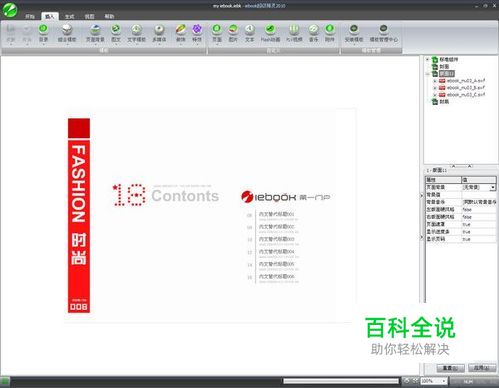Click the green icon at status bar left
The width and height of the screenshot is (499, 388).
click(x=5, y=381)
